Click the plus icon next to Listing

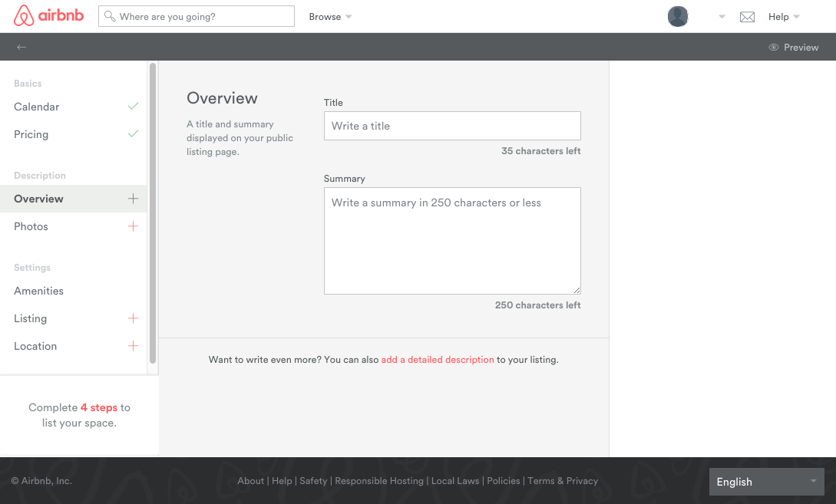tap(132, 318)
